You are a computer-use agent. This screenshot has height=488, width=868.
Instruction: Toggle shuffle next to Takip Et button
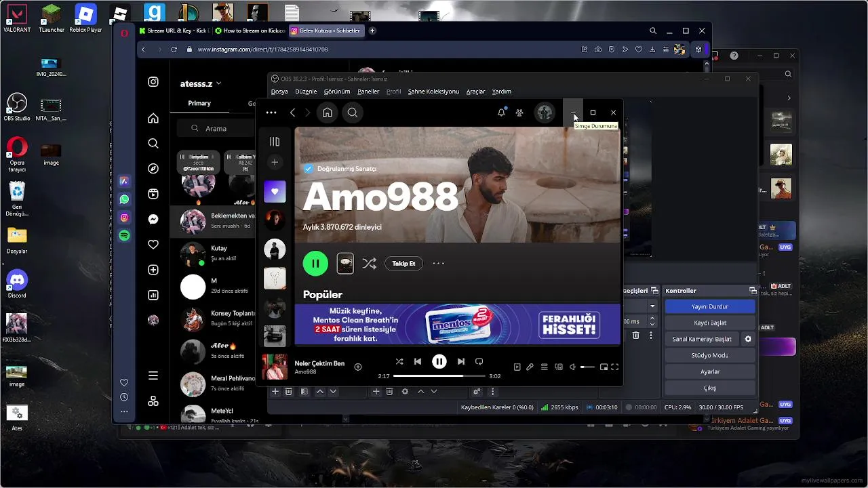(369, 264)
